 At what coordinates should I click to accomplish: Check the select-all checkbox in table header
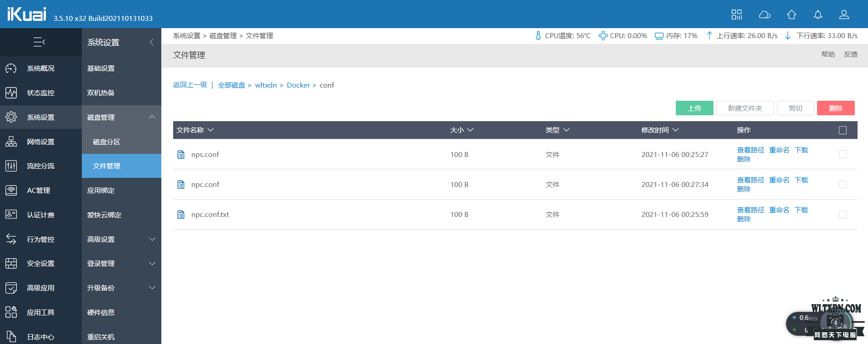(843, 130)
